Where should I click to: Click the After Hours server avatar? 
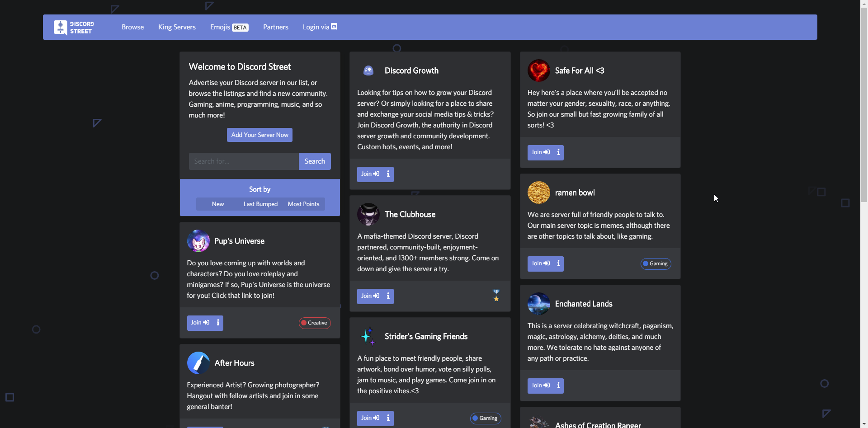coord(198,362)
